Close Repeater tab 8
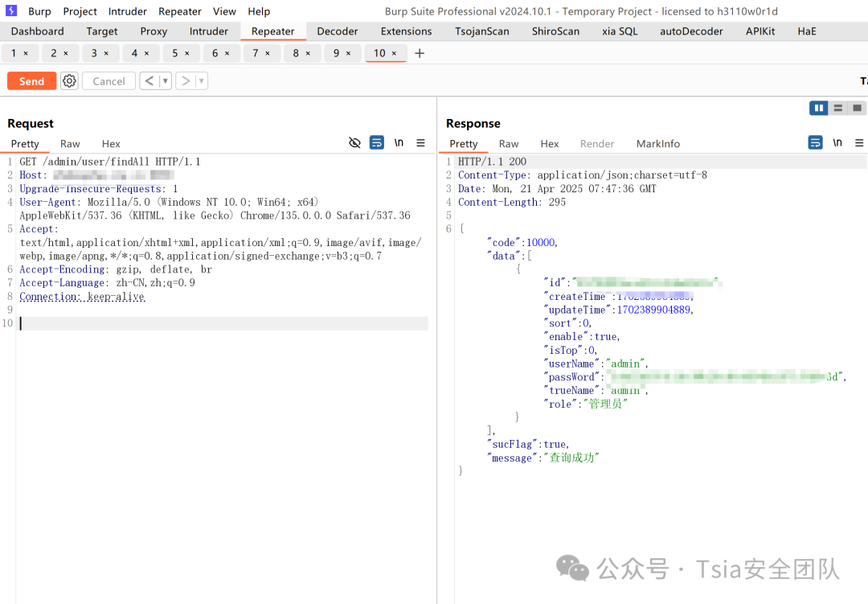This screenshot has width=868, height=604. (308, 53)
